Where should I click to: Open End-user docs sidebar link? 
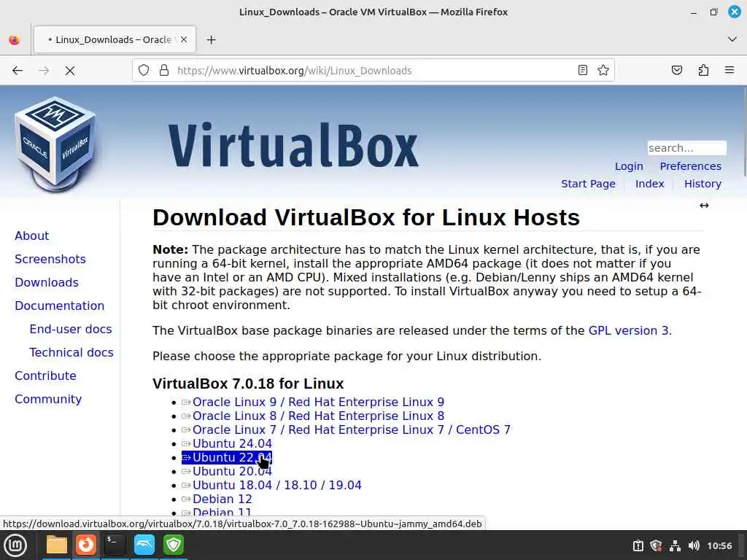click(x=71, y=329)
